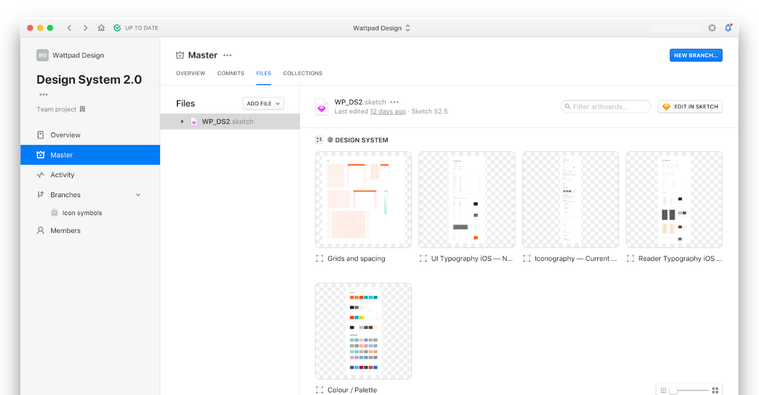Viewport: 759px width, 395px height.
Task: Switch to the Files tab
Action: (264, 74)
